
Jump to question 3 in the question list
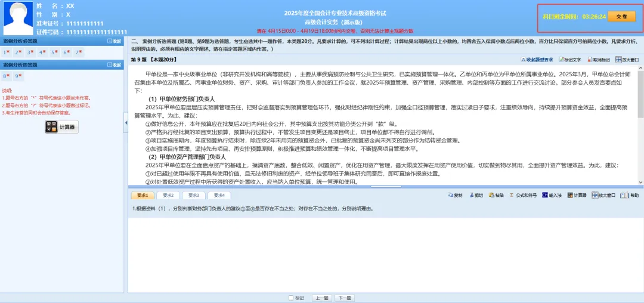pos(30,52)
